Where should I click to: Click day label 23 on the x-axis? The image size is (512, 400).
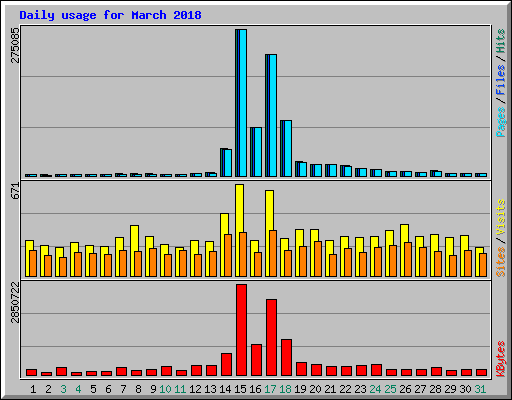pos(360,389)
